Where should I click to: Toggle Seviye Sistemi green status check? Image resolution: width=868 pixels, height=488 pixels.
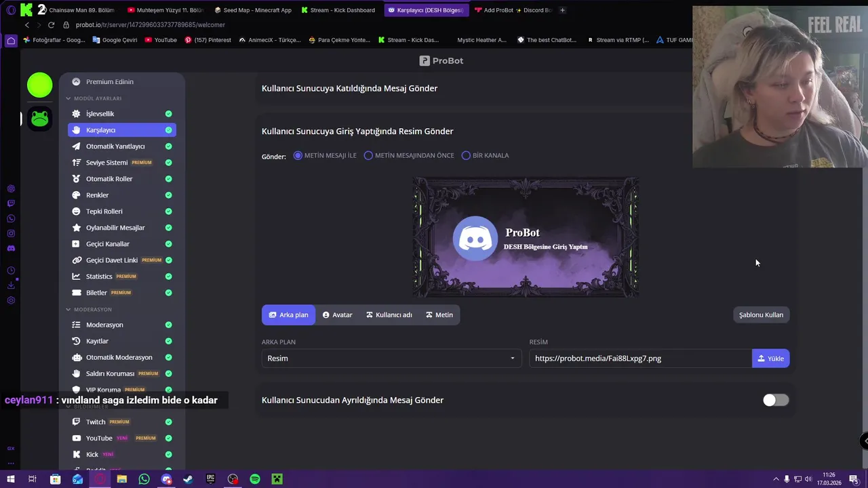[x=168, y=163]
